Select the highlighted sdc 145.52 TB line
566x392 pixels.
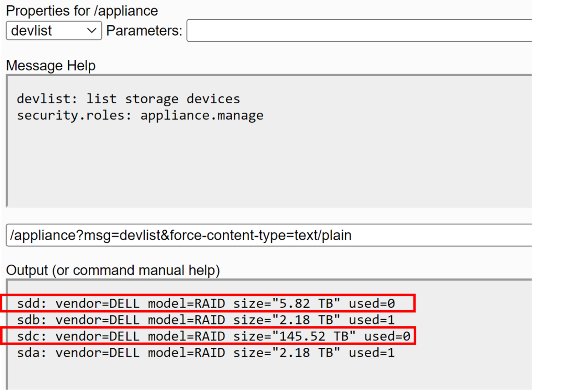pyautogui.click(x=213, y=336)
